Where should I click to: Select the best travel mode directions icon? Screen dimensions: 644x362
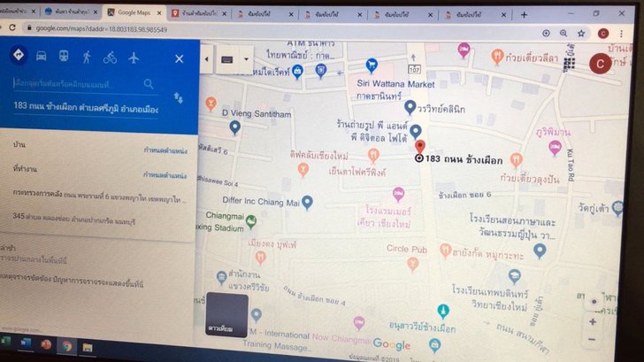click(19, 55)
